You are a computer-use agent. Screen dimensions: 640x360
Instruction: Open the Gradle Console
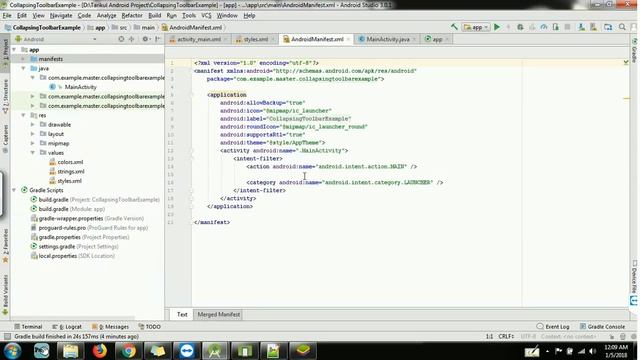pyautogui.click(x=602, y=327)
